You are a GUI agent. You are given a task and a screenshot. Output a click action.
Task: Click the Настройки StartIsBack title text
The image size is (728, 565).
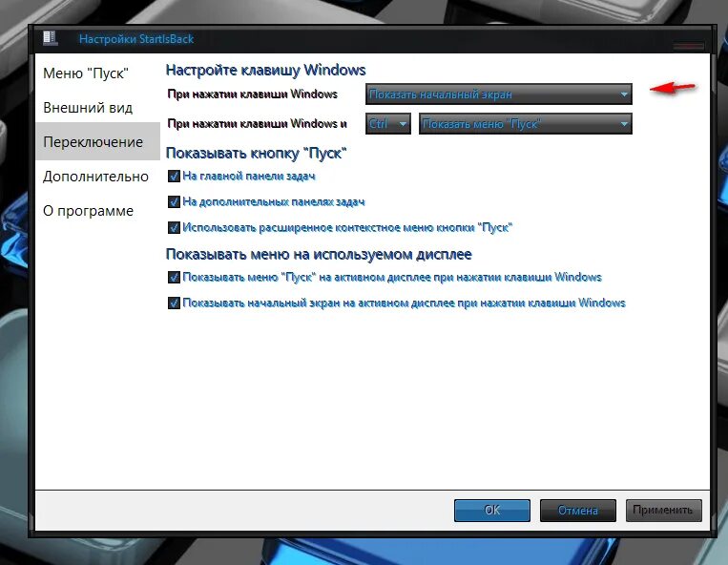pos(136,39)
